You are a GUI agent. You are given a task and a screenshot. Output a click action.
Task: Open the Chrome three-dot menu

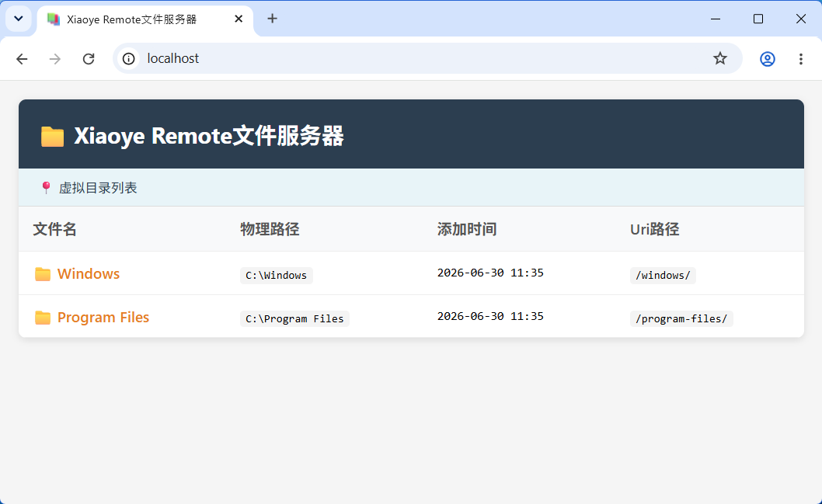800,59
